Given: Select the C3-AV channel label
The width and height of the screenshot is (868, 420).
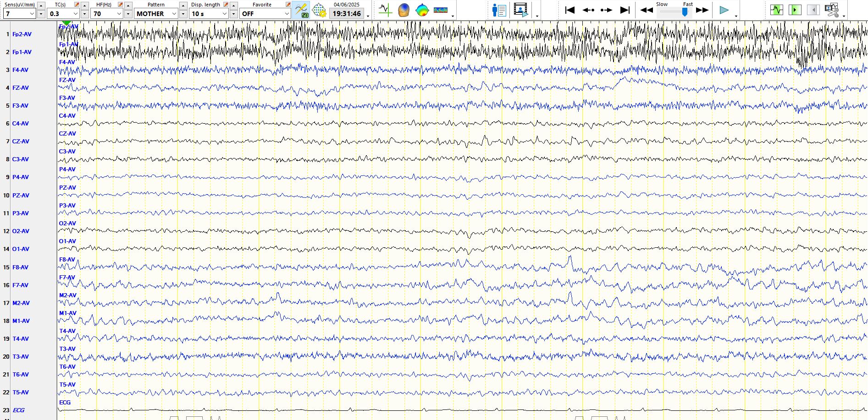Looking at the screenshot, I should [20, 159].
